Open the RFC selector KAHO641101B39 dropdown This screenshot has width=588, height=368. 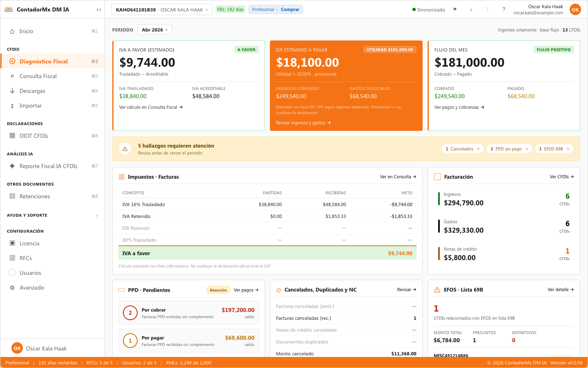pyautogui.click(x=162, y=9)
